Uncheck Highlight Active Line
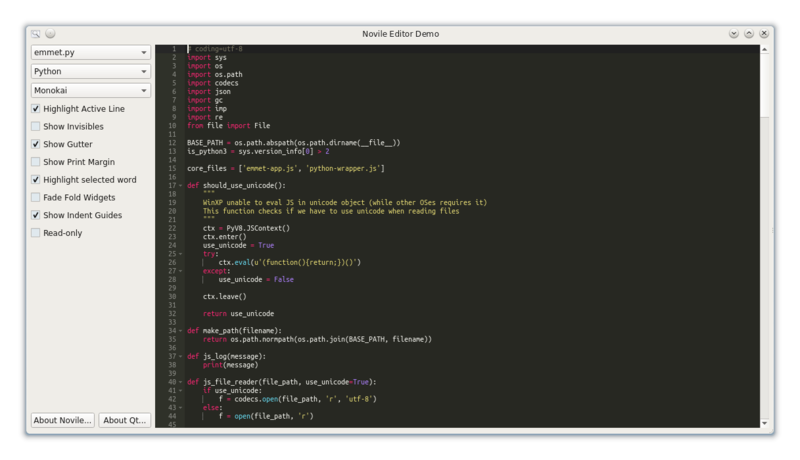 [36, 109]
